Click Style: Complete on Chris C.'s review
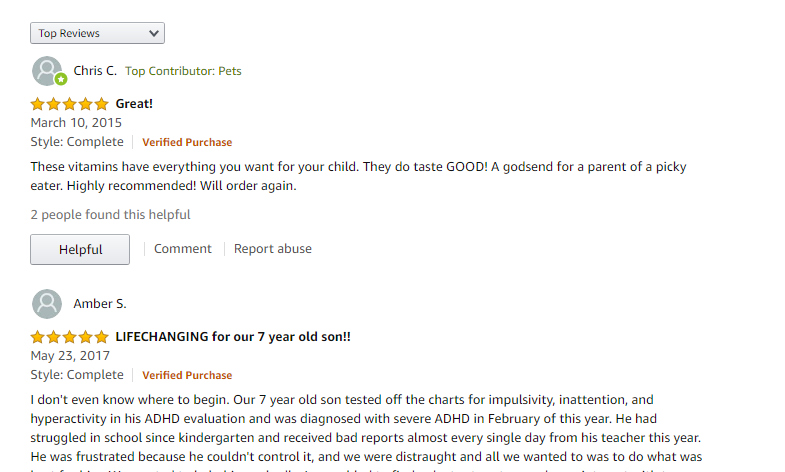Image resolution: width=785 pixels, height=472 pixels. (x=77, y=142)
